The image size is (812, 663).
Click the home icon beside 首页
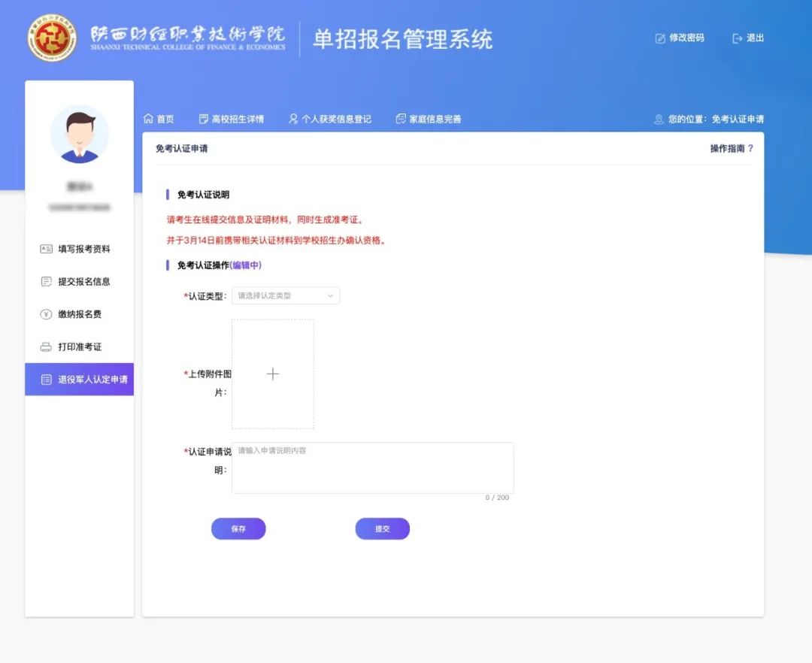[x=148, y=119]
